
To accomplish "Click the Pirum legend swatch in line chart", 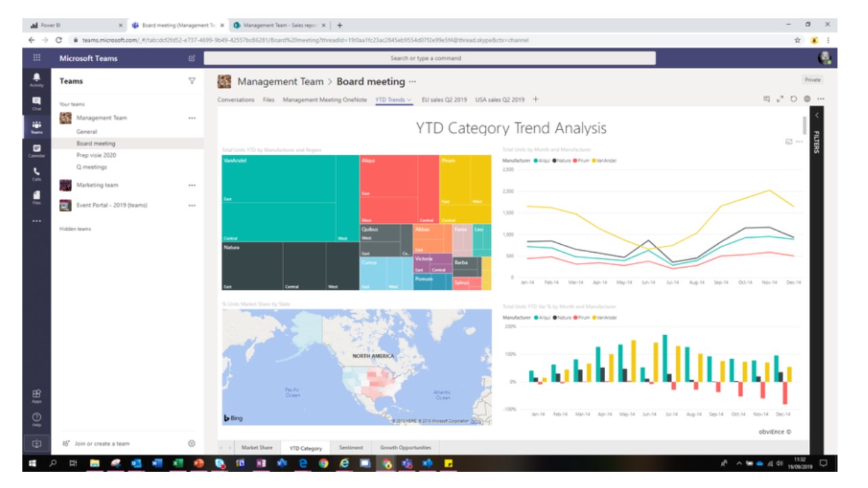I will tap(576, 161).
